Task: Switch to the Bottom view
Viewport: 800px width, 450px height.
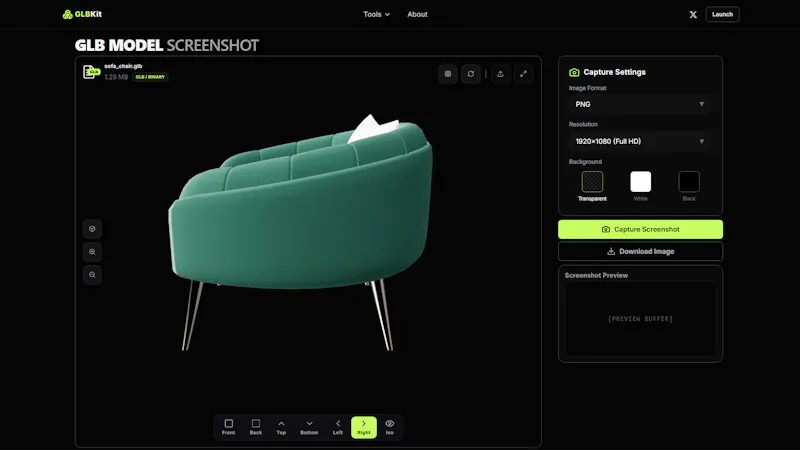Action: click(x=309, y=427)
